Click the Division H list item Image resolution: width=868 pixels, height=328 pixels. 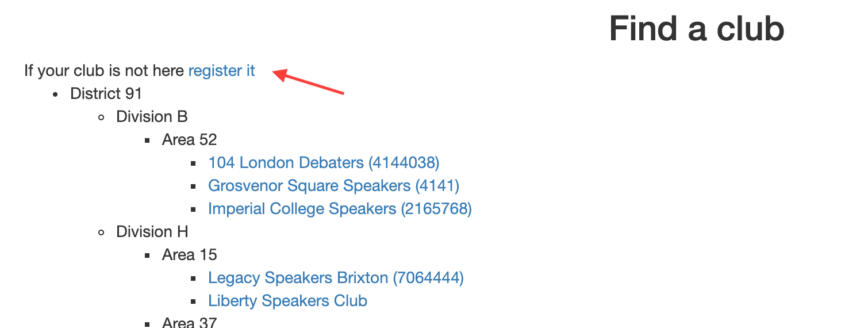pyautogui.click(x=152, y=231)
